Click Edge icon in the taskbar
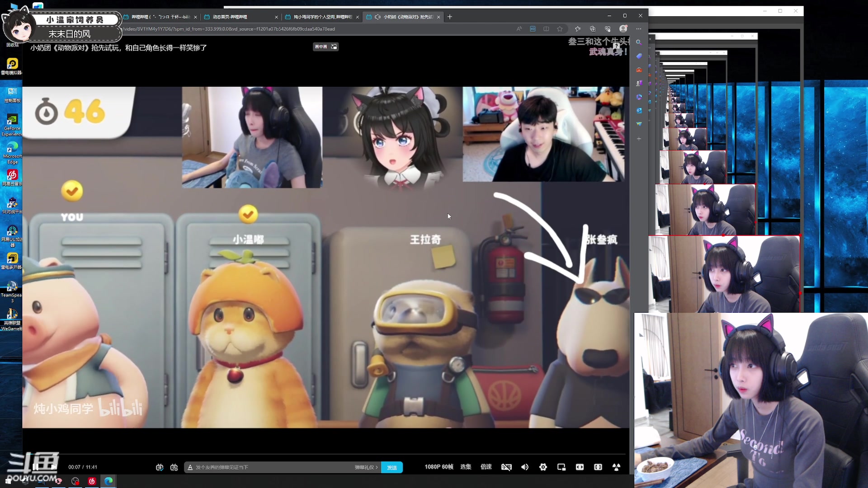Image resolution: width=868 pixels, height=488 pixels. (108, 481)
